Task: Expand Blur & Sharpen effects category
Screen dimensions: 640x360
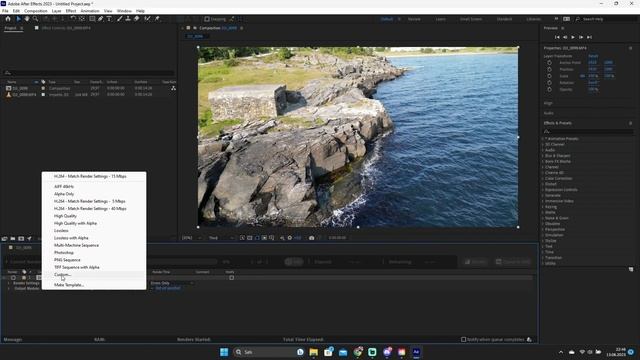Action: pyautogui.click(x=543, y=156)
